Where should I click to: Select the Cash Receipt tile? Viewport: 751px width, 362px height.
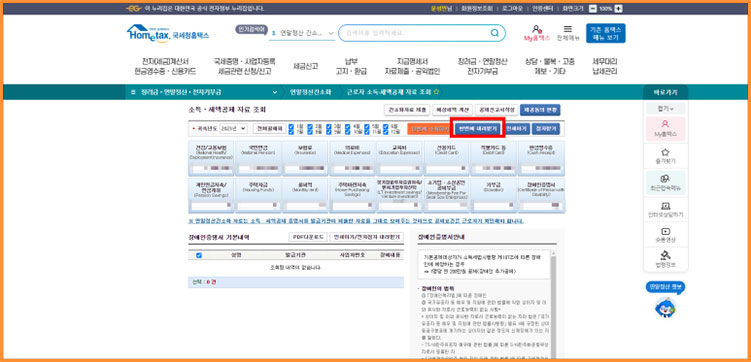(x=541, y=158)
